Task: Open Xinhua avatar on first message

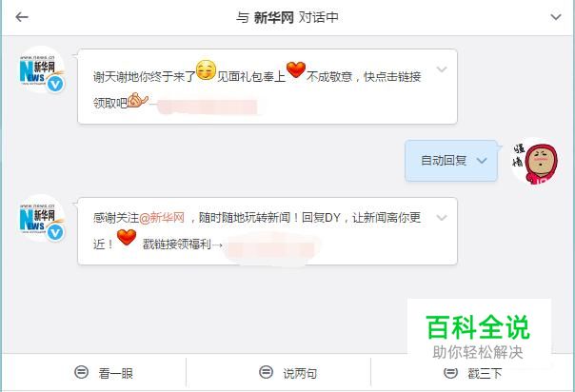Action: [x=42, y=69]
